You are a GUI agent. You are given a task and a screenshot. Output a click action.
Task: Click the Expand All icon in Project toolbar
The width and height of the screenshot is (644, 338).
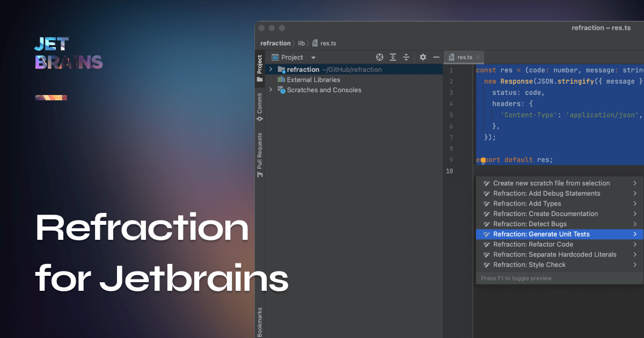tap(392, 57)
